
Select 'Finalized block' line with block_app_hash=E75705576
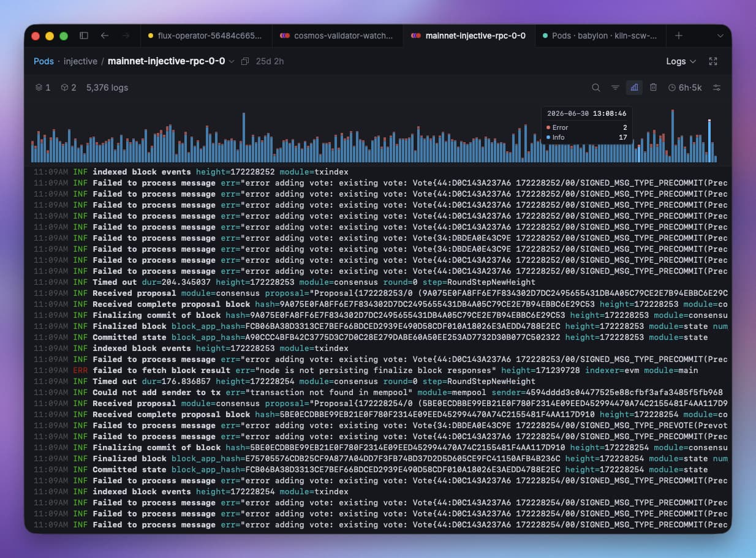click(x=380, y=459)
